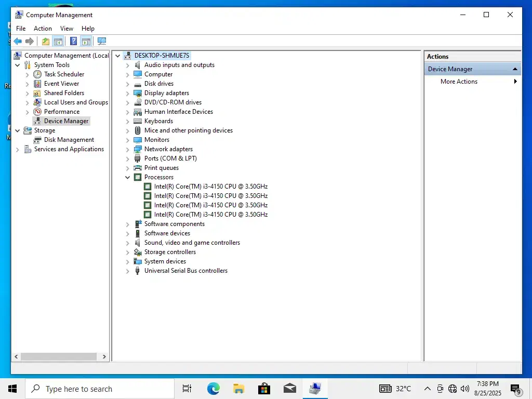Open the Action menu
This screenshot has width=532, height=399.
43,29
